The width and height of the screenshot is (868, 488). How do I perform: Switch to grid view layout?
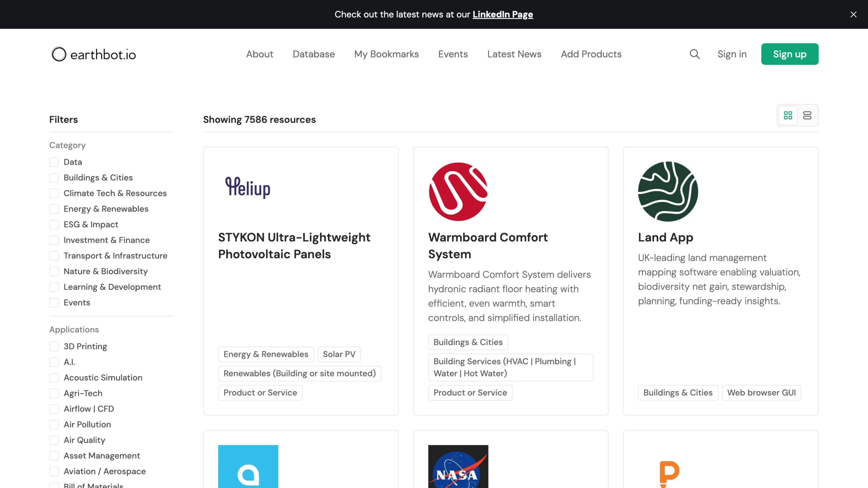788,115
